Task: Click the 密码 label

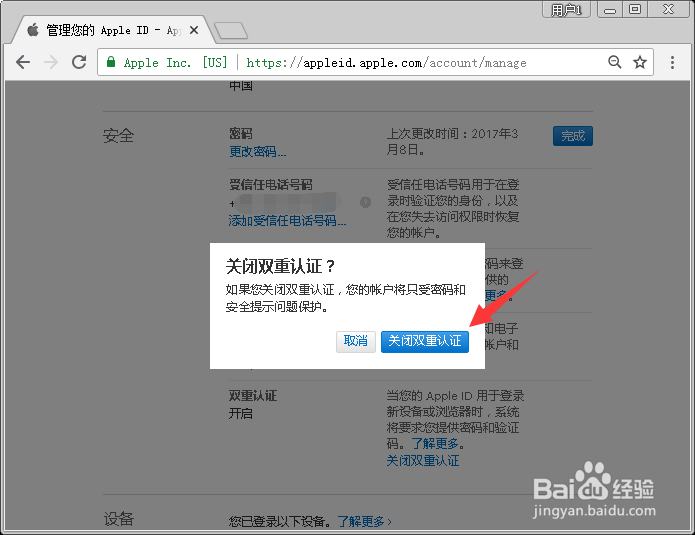Action: tap(241, 134)
